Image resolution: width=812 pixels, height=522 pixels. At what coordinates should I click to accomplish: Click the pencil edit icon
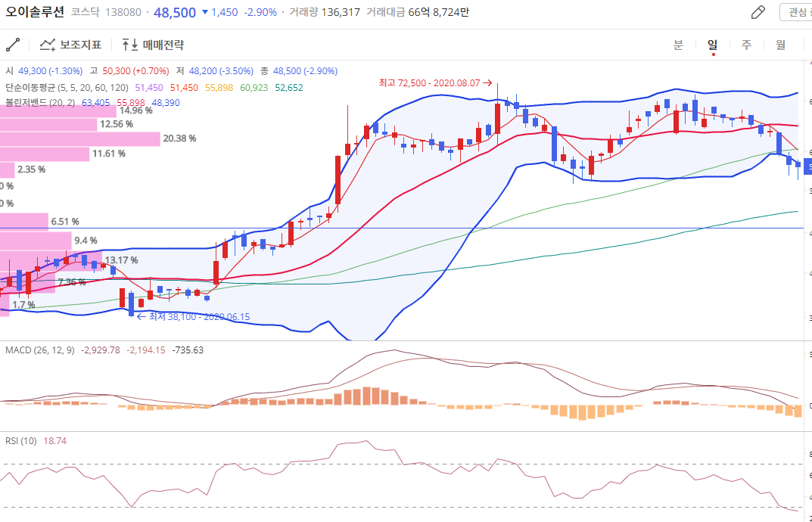(x=758, y=12)
